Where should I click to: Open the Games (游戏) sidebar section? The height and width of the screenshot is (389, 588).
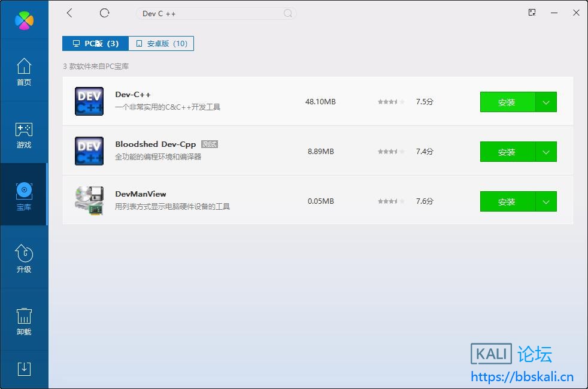pos(24,134)
